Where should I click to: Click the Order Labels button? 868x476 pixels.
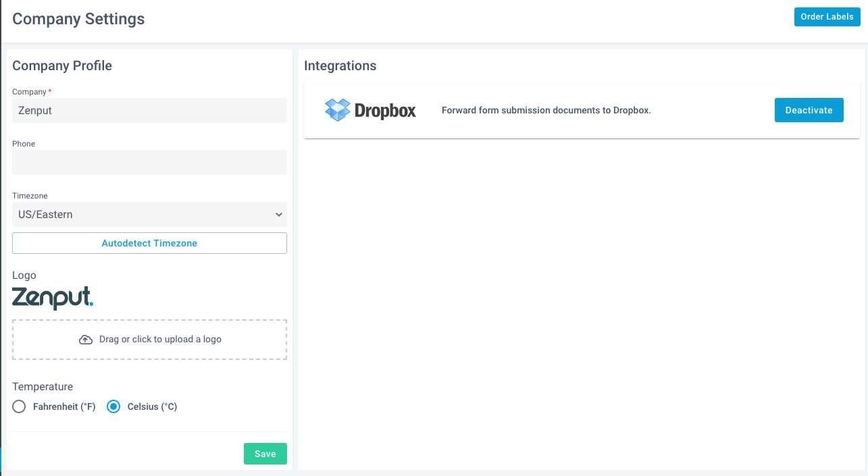click(x=827, y=17)
